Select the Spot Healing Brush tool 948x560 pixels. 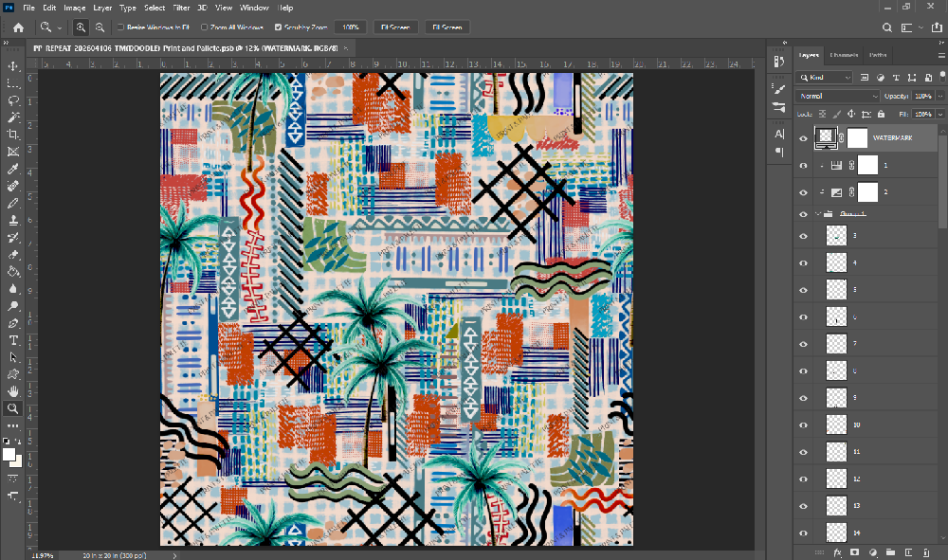pyautogui.click(x=12, y=186)
